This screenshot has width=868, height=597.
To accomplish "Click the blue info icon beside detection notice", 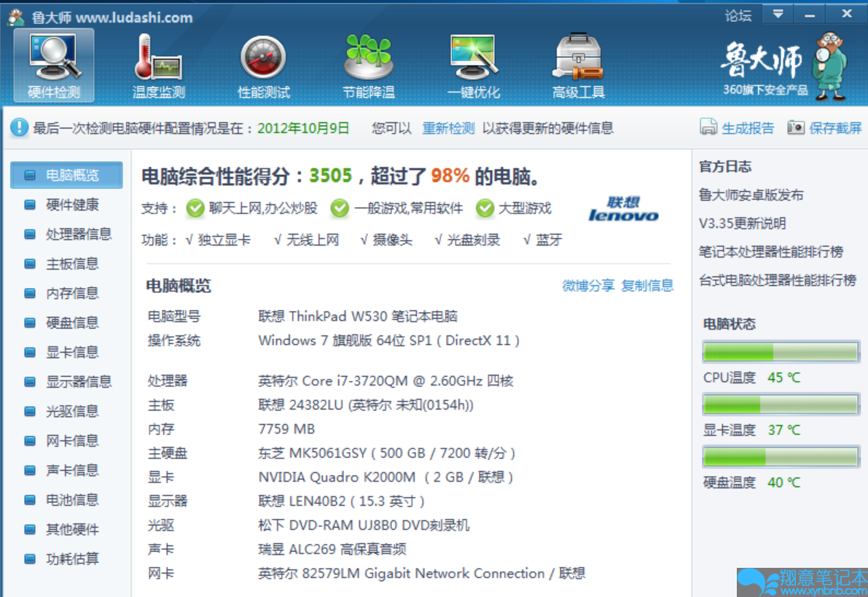I will (19, 128).
